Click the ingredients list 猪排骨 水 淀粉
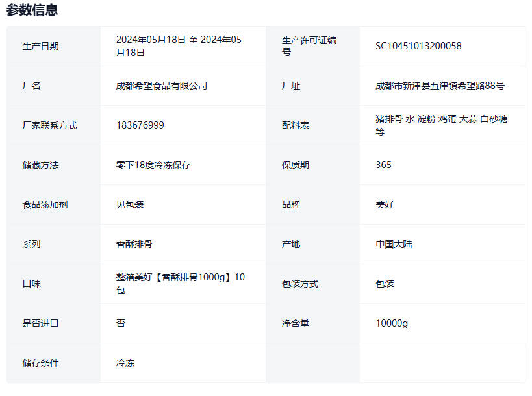532x396 pixels. click(x=442, y=125)
